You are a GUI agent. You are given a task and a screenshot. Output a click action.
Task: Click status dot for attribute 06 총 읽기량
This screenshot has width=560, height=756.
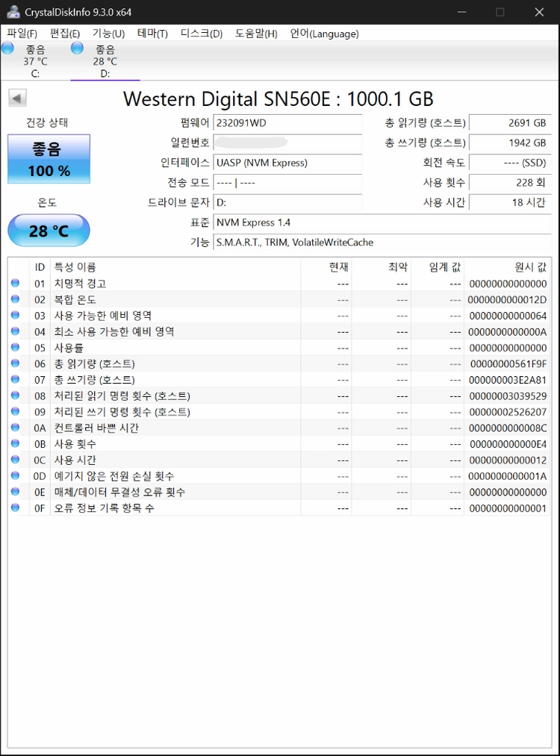click(x=16, y=363)
